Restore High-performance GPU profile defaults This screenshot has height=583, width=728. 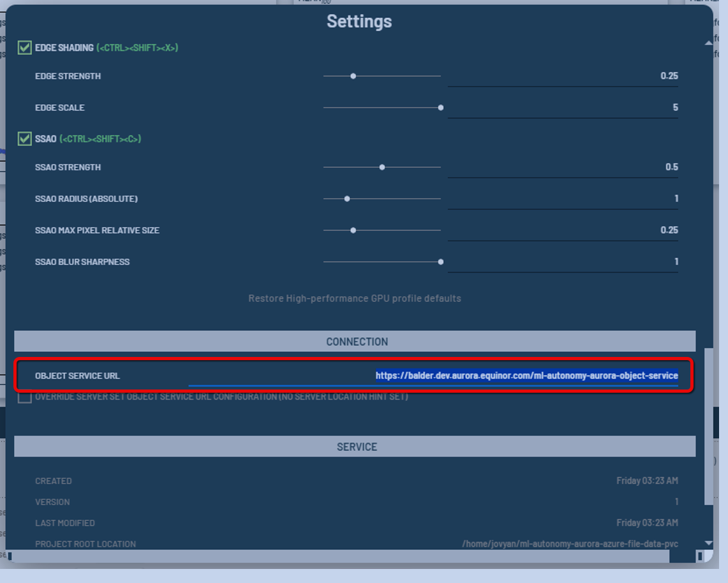click(x=354, y=298)
